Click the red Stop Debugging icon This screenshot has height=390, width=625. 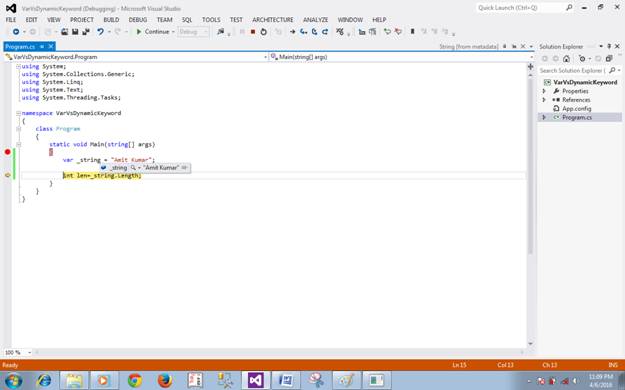tap(253, 32)
